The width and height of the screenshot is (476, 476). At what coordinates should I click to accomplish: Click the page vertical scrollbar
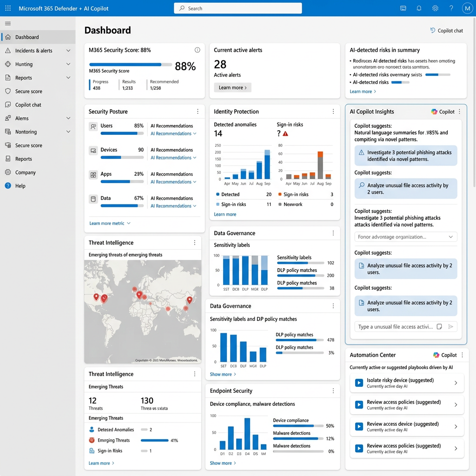(474, 102)
